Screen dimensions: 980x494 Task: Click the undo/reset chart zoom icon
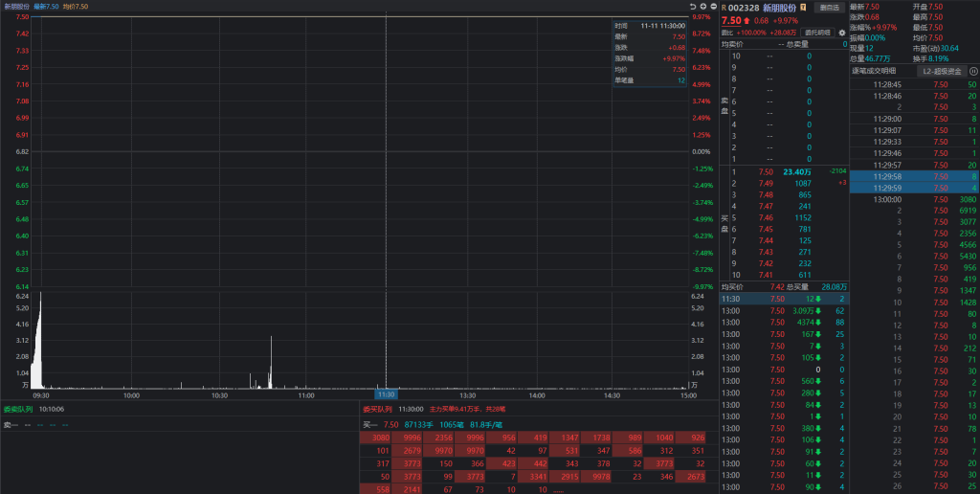tap(693, 6)
